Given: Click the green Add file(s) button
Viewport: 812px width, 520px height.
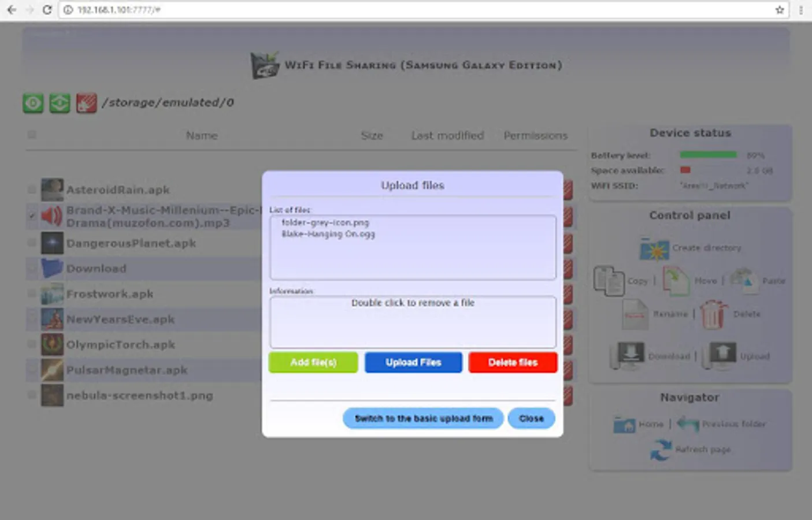Looking at the screenshot, I should coord(313,362).
